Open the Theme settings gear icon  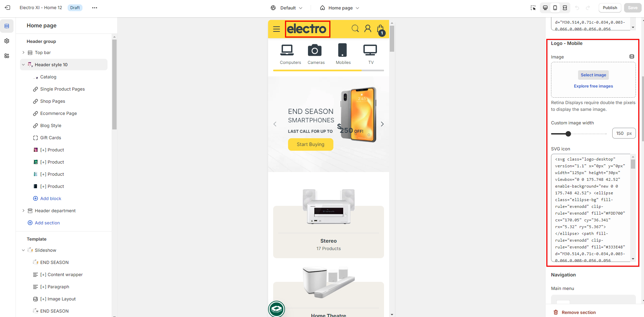(7, 41)
